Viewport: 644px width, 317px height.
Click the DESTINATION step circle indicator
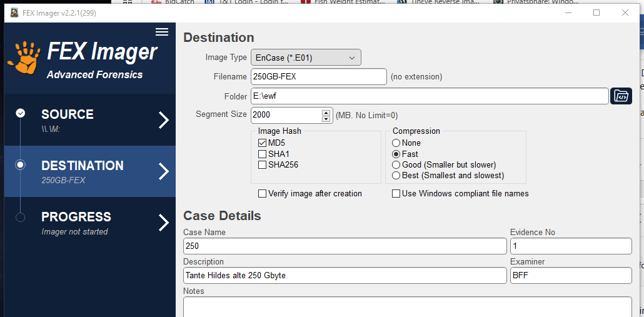20,165
